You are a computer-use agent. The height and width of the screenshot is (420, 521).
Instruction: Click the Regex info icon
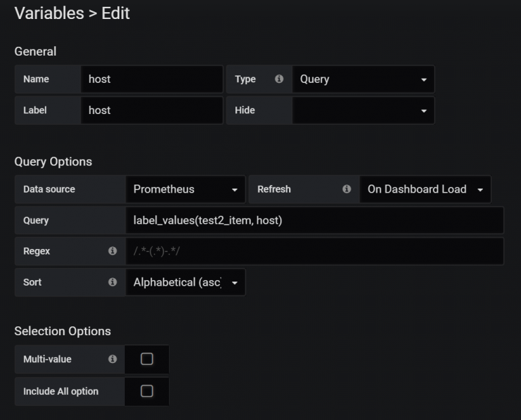point(113,251)
